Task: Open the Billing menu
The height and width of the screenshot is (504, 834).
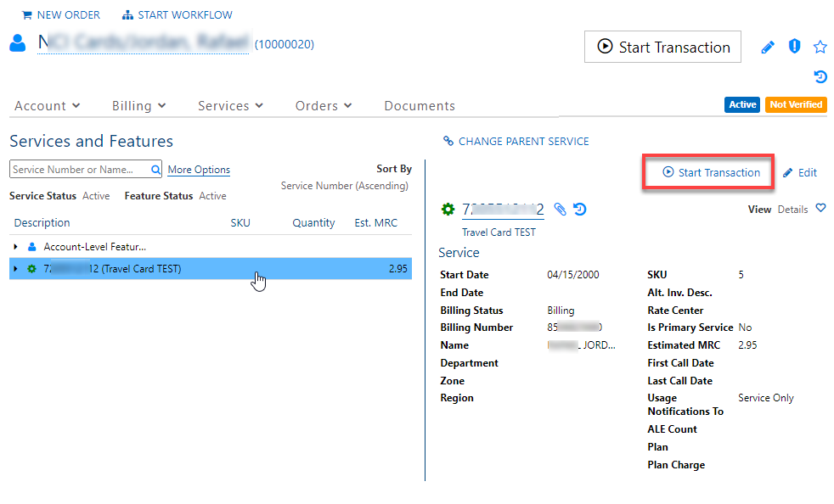Action: (x=138, y=105)
